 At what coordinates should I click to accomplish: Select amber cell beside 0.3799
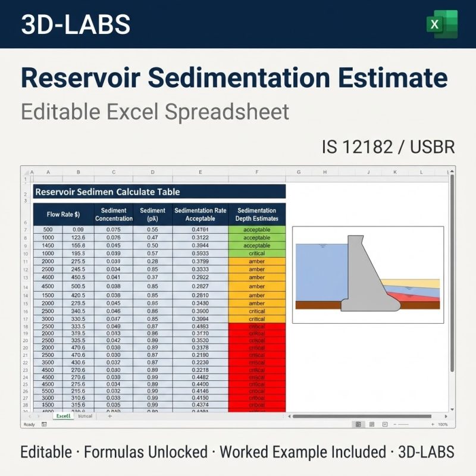tap(257, 261)
